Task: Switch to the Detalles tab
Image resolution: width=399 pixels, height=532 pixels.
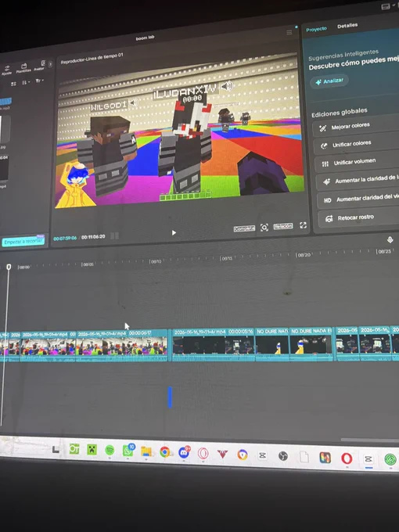Action: click(347, 26)
